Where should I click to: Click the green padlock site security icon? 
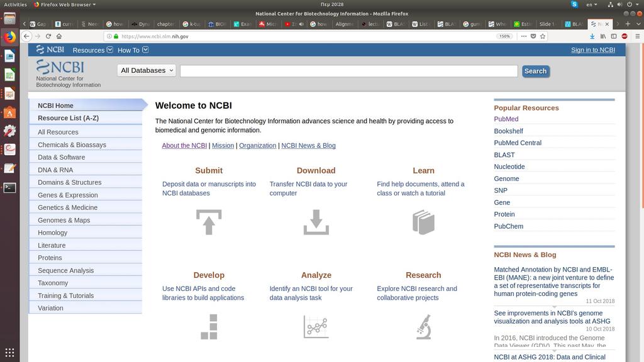(116, 36)
